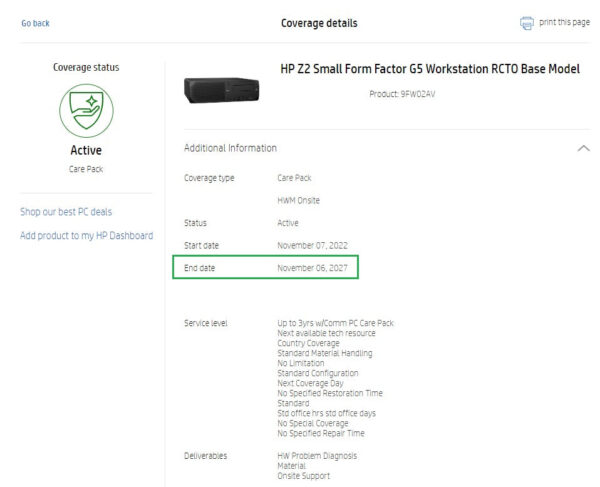Click the start date value 'November 07, 2022'
The image size is (600, 487).
pyautogui.click(x=313, y=246)
